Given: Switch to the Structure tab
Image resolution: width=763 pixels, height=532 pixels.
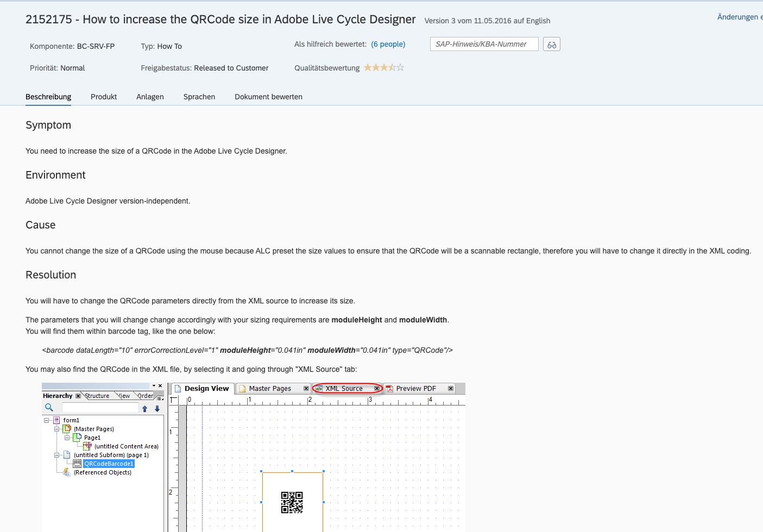Looking at the screenshot, I should point(97,396).
